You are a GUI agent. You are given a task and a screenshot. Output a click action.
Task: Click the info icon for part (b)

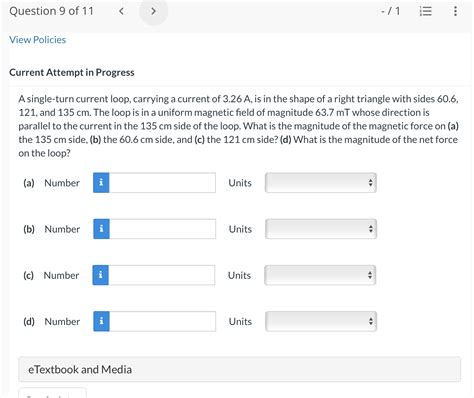click(101, 229)
